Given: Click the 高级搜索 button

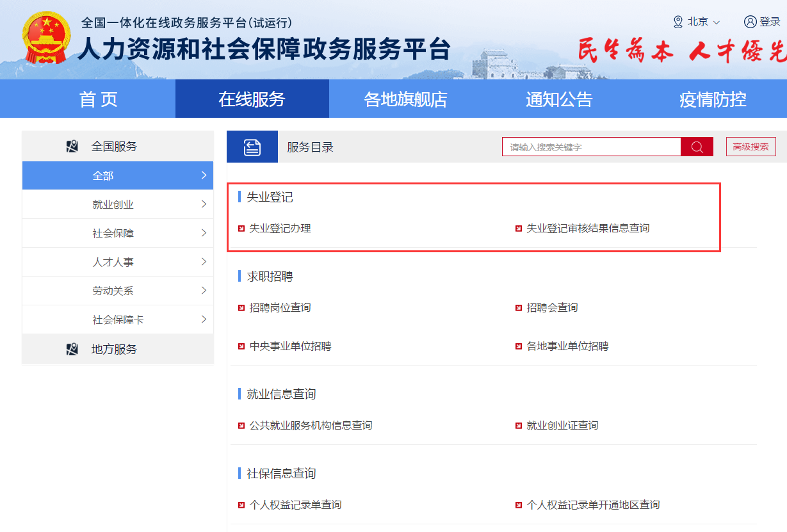Looking at the screenshot, I should 750,147.
